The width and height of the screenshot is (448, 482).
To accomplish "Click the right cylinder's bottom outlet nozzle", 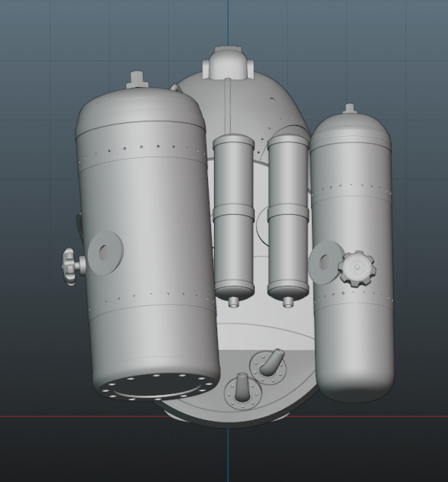I will [x=288, y=302].
